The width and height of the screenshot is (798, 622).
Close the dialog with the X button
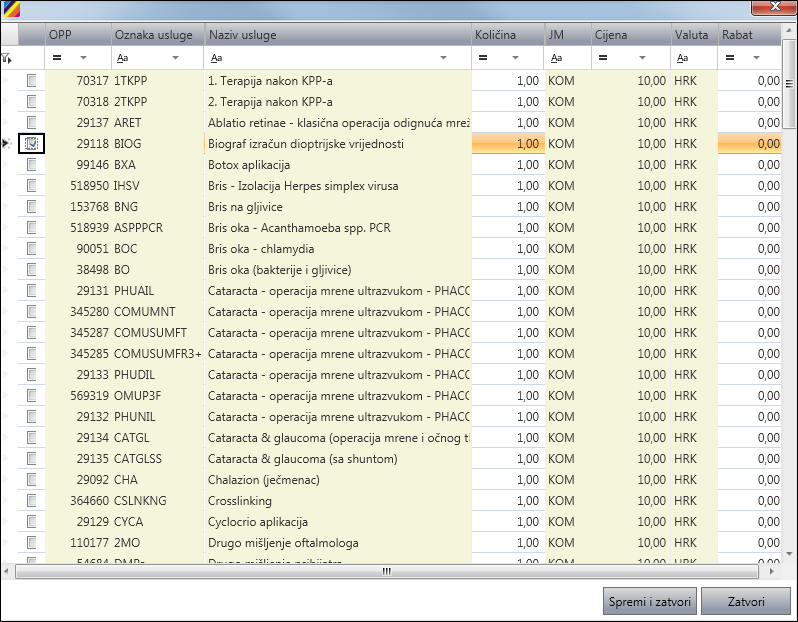[x=775, y=7]
